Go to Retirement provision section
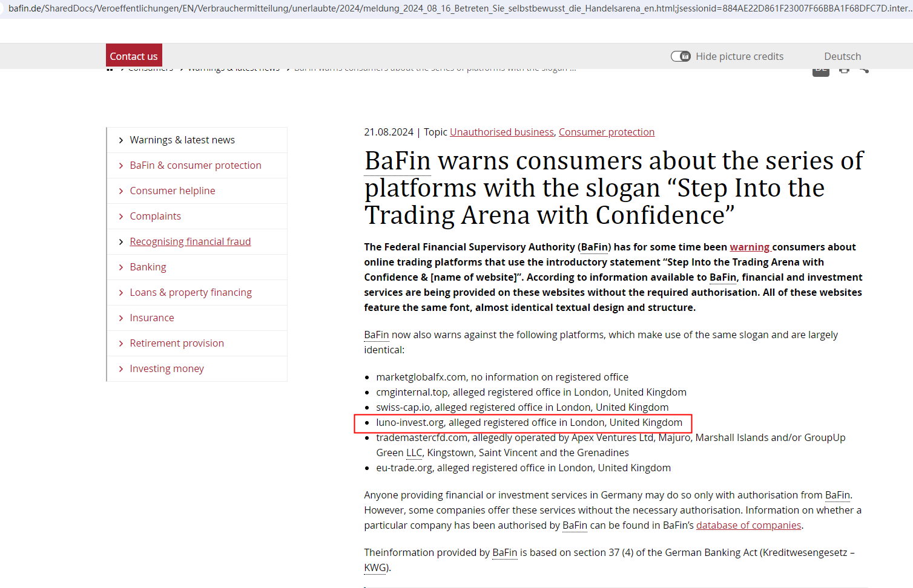 (x=177, y=343)
